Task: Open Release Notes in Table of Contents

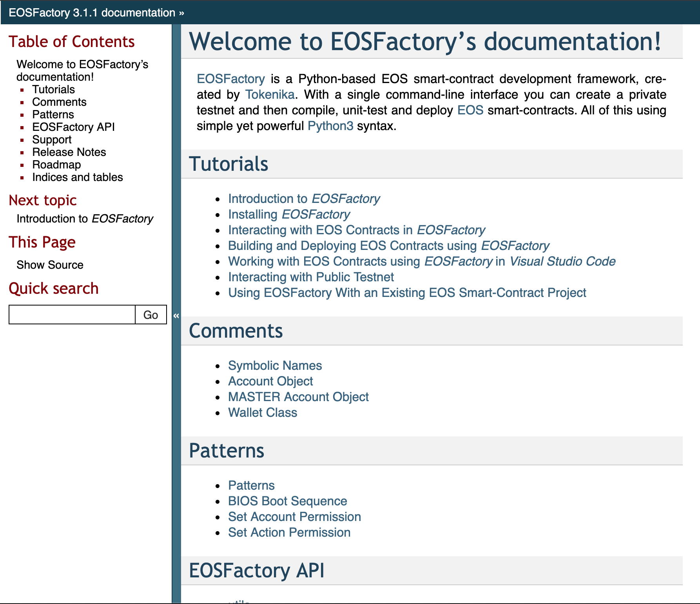Action: tap(69, 152)
